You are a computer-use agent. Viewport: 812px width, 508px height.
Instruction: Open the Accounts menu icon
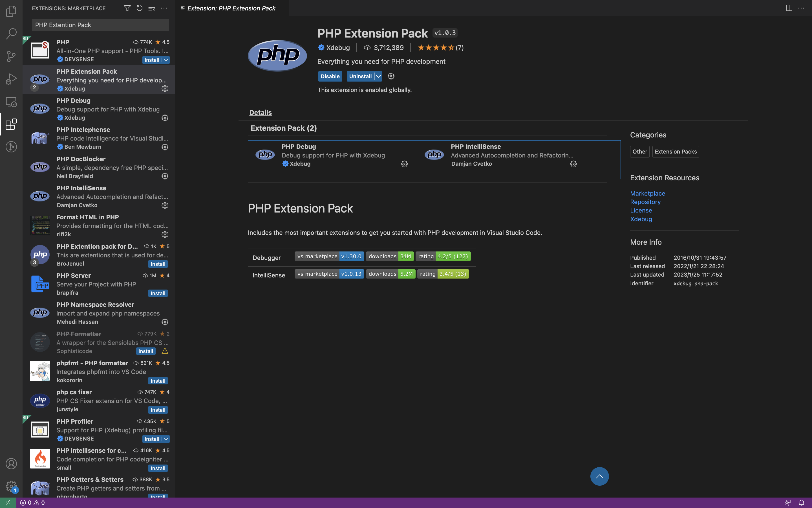tap(11, 464)
